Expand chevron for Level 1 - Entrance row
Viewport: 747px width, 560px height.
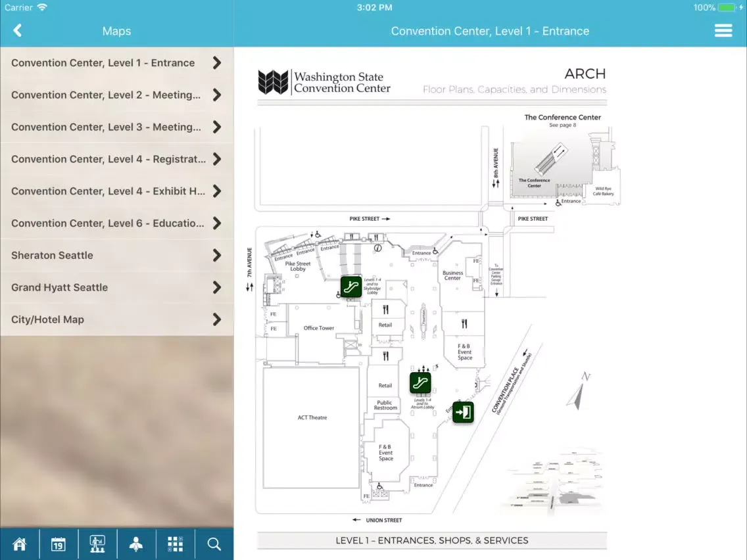(x=217, y=63)
